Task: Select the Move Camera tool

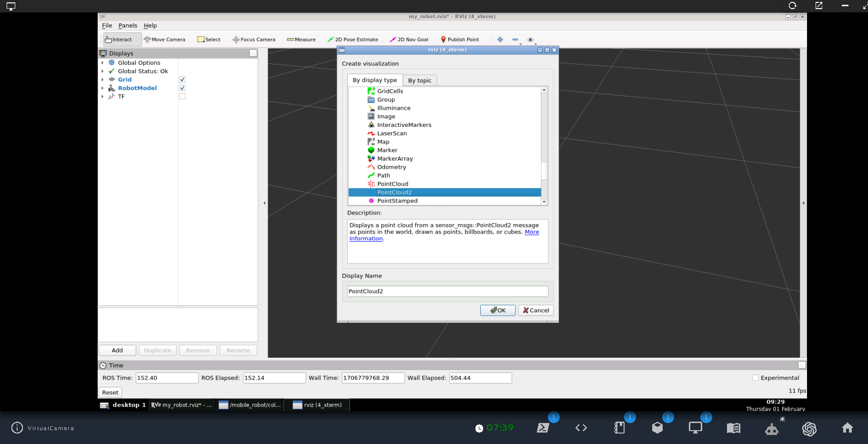Action: (164, 40)
